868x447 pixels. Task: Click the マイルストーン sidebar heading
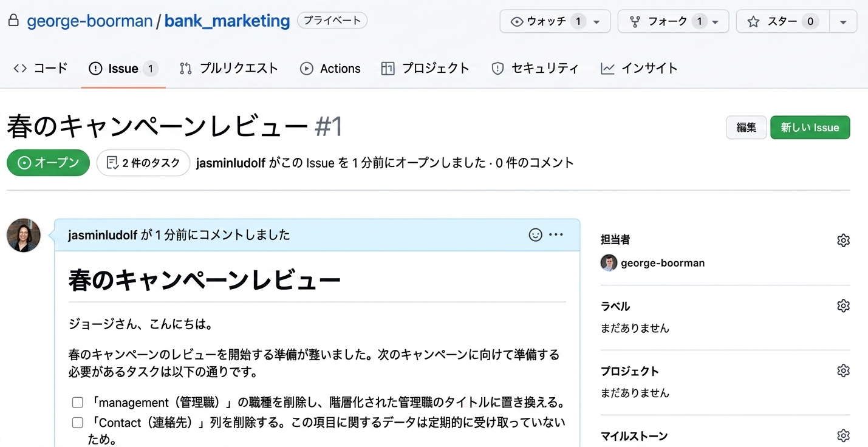point(634,436)
